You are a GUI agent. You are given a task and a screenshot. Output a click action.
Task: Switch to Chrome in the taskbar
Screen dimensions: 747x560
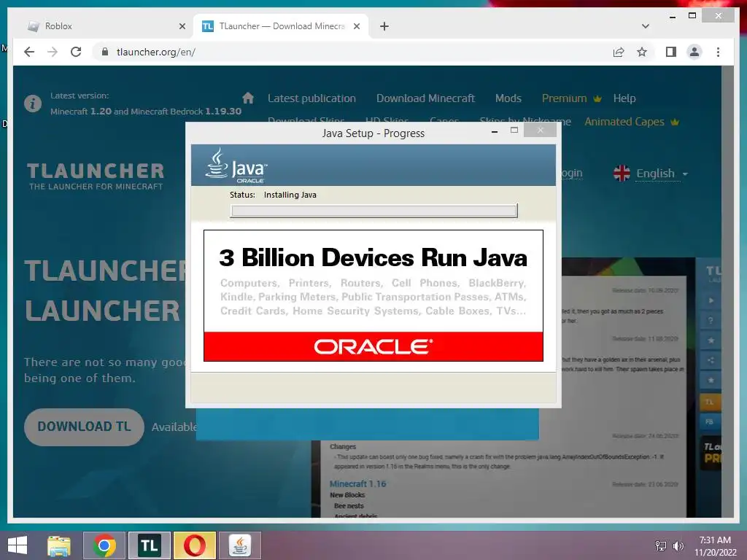coord(104,545)
